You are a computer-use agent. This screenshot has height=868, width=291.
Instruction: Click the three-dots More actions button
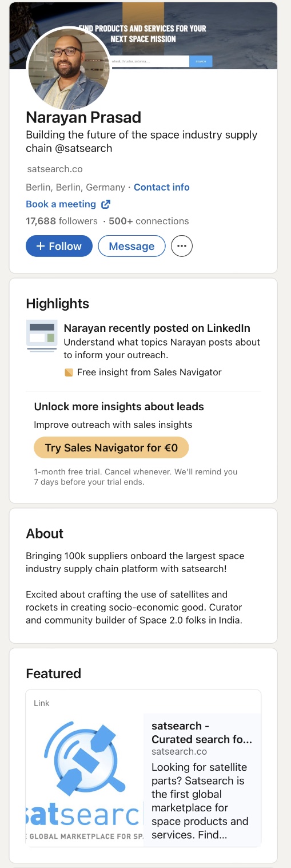click(x=182, y=246)
